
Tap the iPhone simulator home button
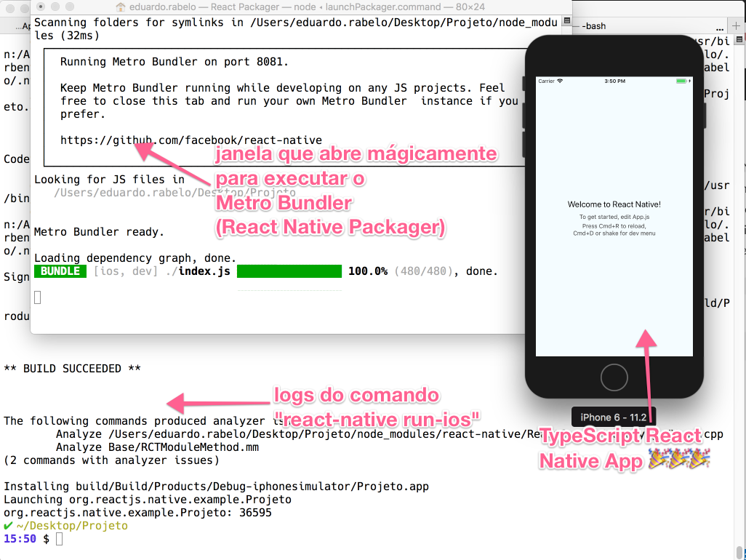[614, 377]
